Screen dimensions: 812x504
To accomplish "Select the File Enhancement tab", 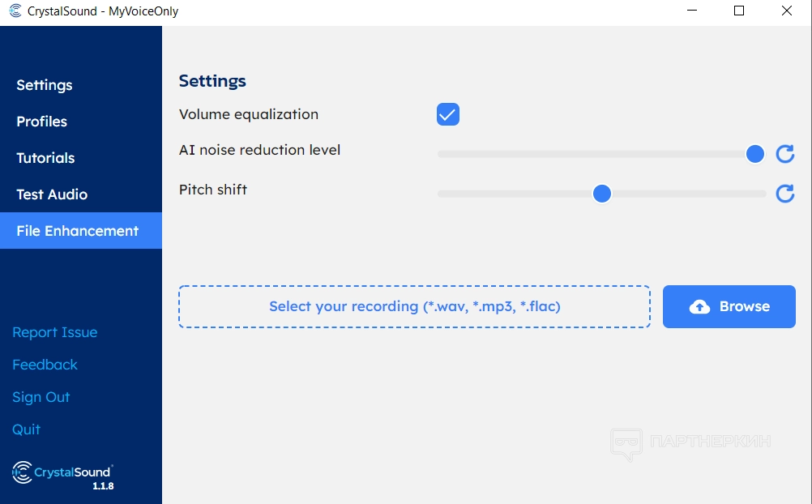I will [78, 231].
